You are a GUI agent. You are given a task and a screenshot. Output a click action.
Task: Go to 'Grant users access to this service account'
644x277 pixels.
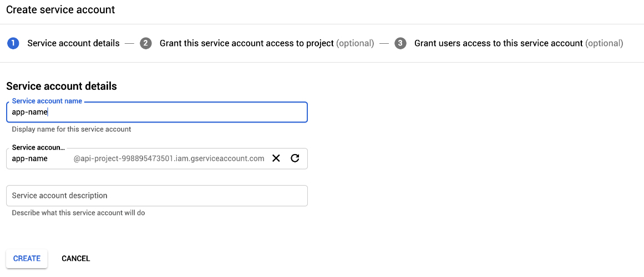click(499, 43)
